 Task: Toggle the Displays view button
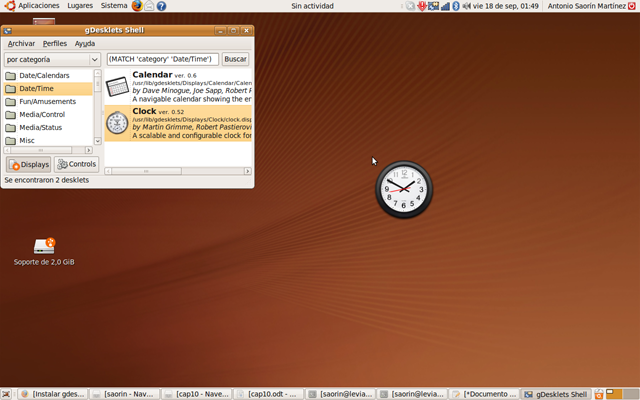tap(29, 164)
